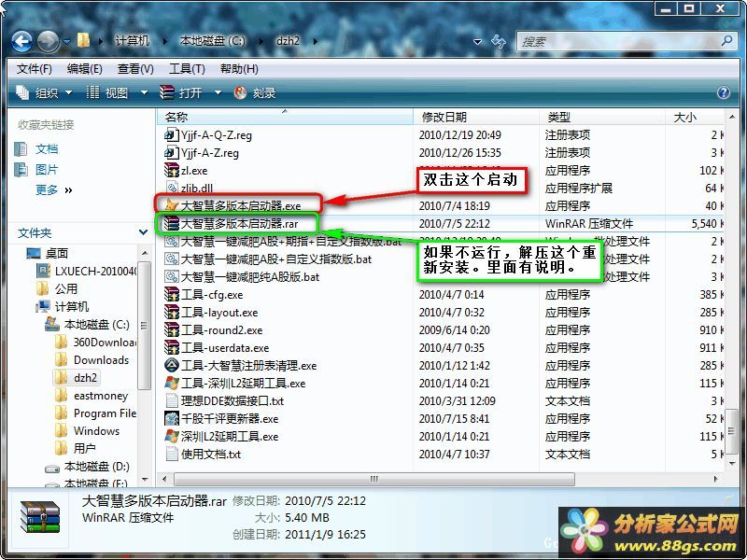Click WinRAR icon of 大智慧多版本启动器.rar

(171, 223)
